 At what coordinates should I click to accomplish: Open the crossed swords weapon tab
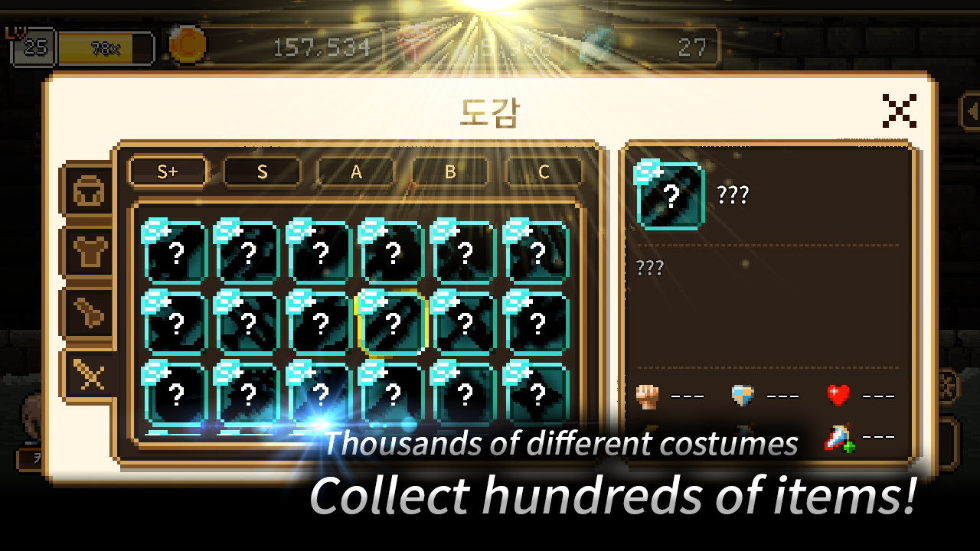pyautogui.click(x=90, y=374)
